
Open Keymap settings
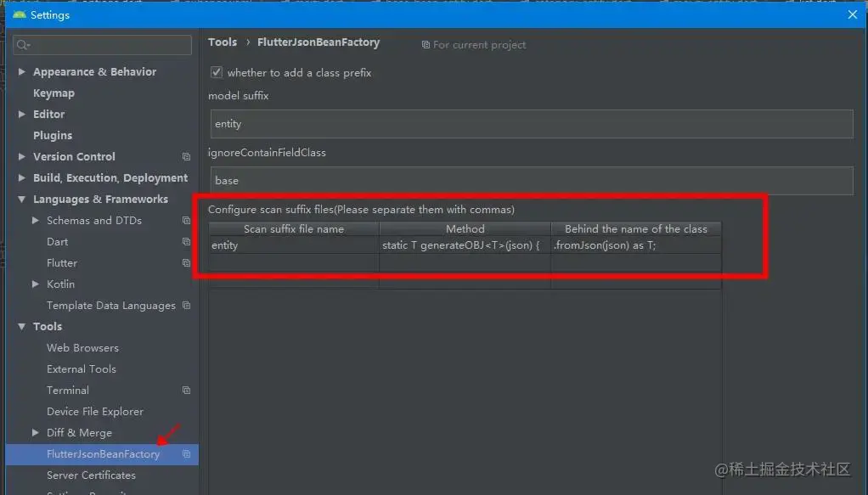[x=54, y=93]
